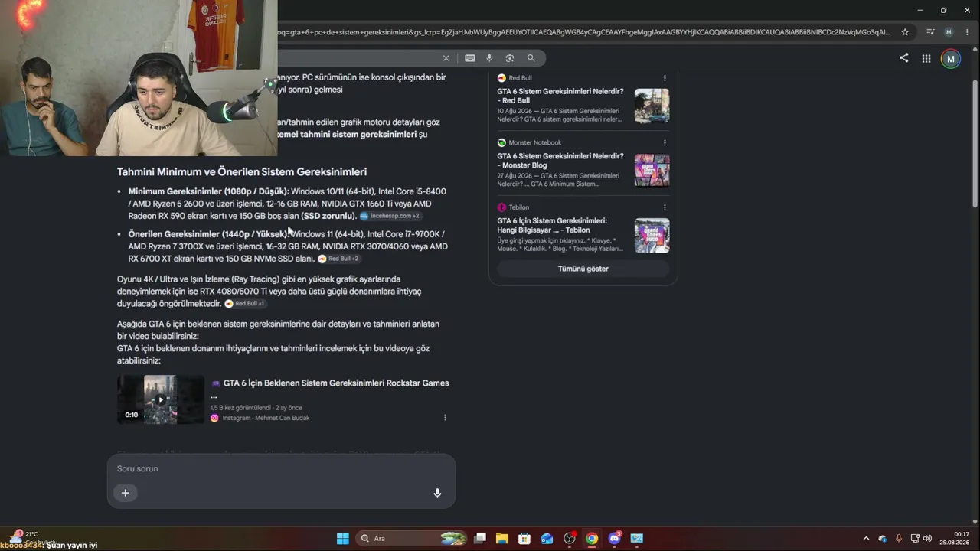Open File Explorer from the taskbar
980x551 pixels.
point(502,538)
